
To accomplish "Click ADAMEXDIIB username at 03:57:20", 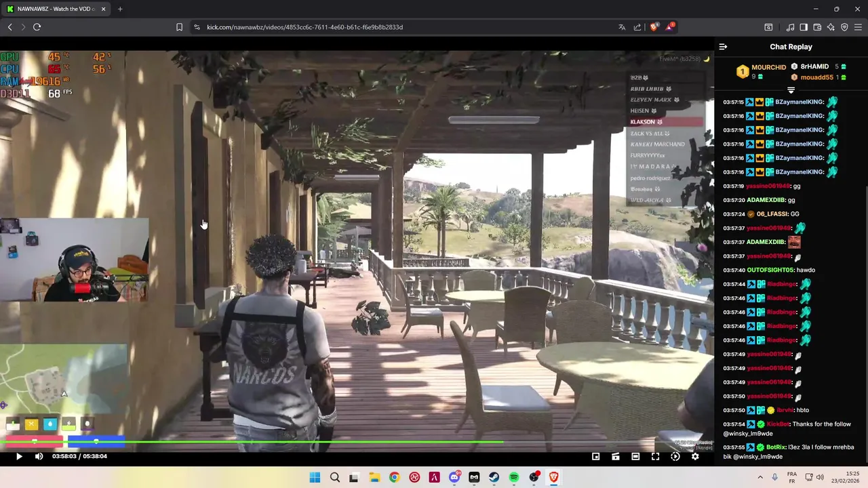I will click(x=766, y=200).
